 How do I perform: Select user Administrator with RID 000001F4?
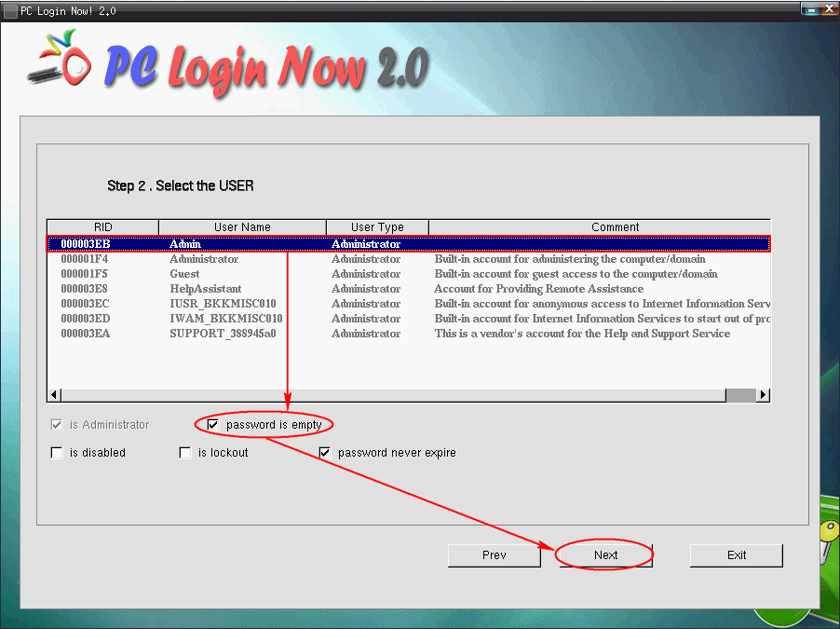tap(409, 259)
